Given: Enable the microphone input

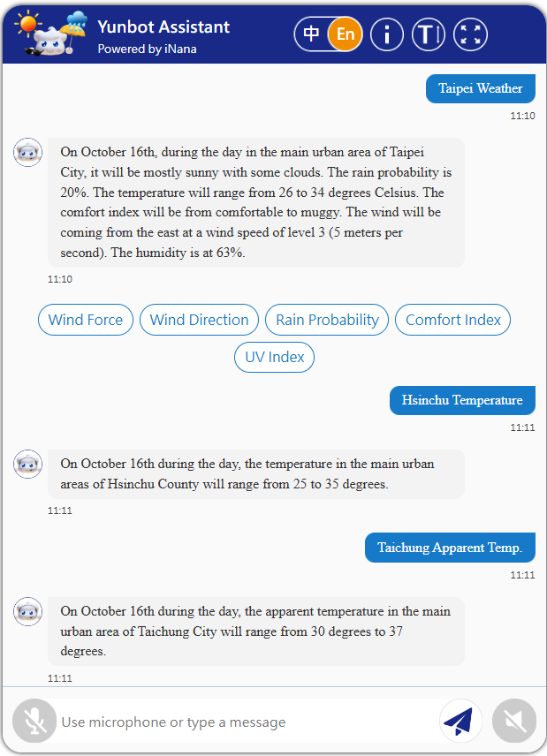Looking at the screenshot, I should click(35, 722).
